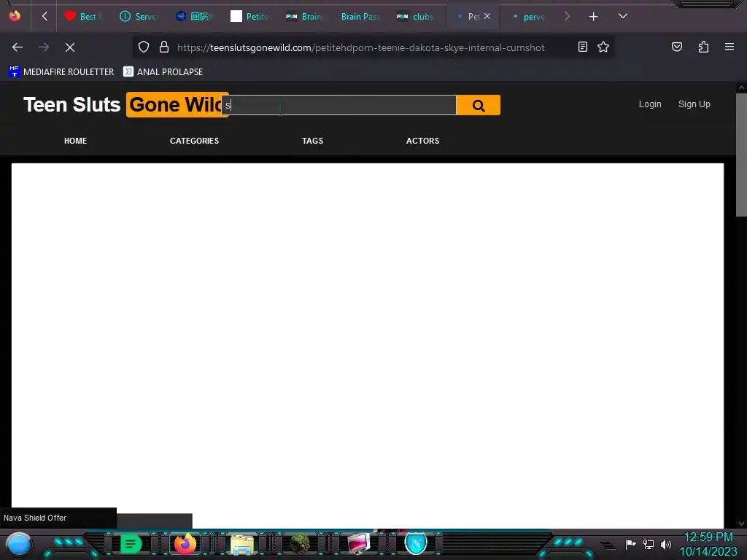Close the active tab with its X
The width and height of the screenshot is (747, 560).
pos(487,16)
